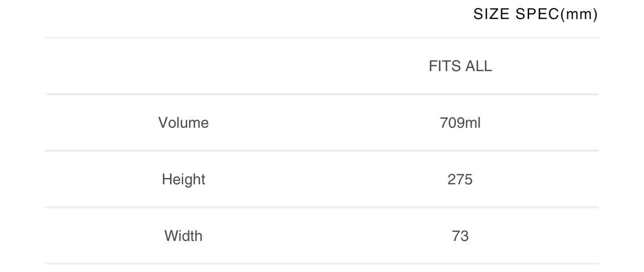Click the word "ALL" in the column header
644x272 pixels.
pos(478,66)
